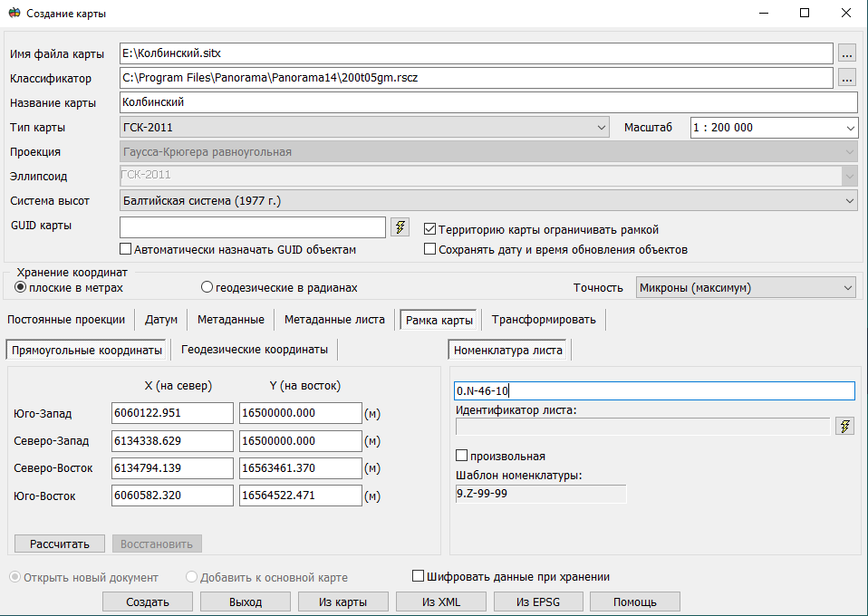Expand Система высот dropdown list

(x=488, y=200)
